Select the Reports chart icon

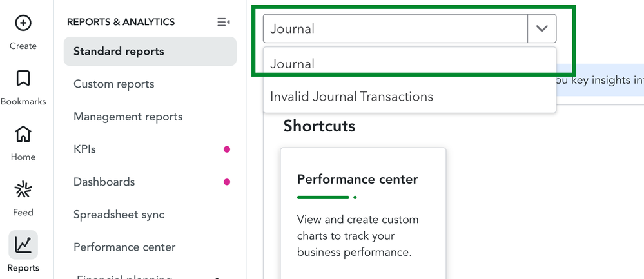point(23,245)
